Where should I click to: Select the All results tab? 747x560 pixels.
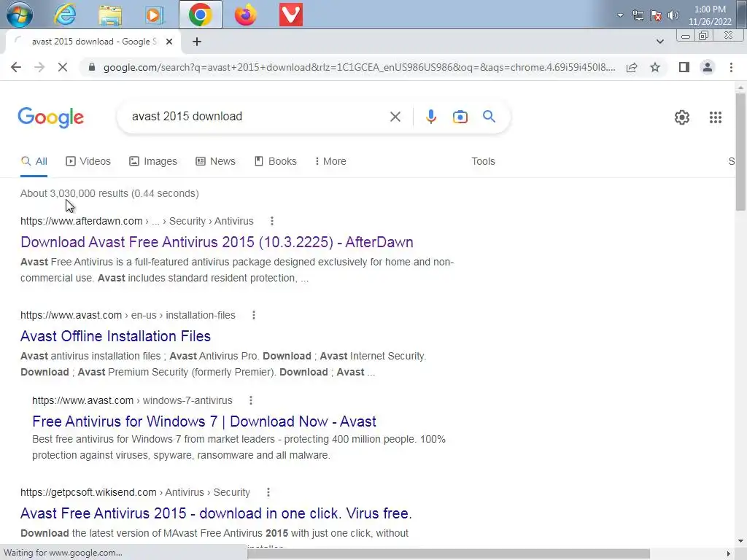pyautogui.click(x=34, y=161)
